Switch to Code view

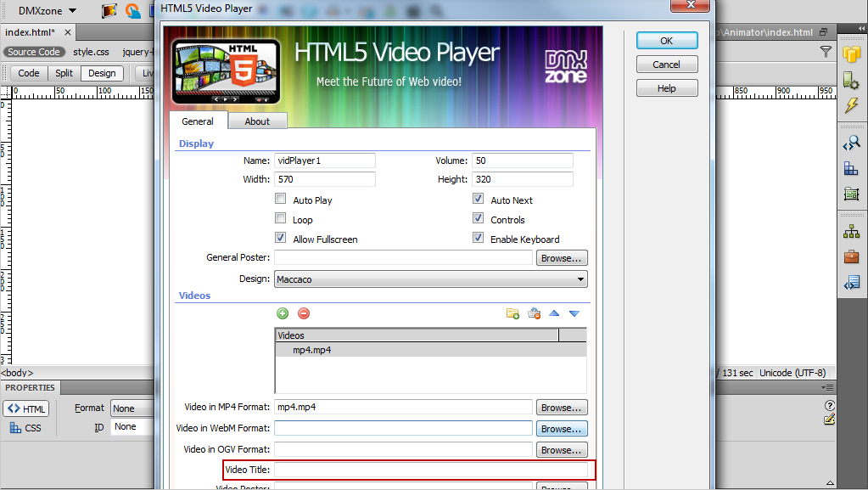pyautogui.click(x=28, y=73)
